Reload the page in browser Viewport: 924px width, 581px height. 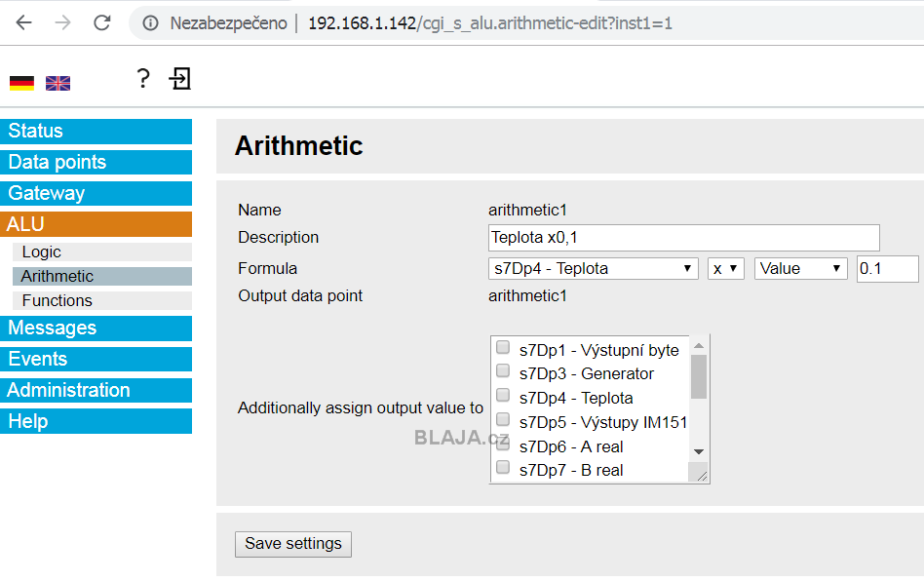[102, 23]
